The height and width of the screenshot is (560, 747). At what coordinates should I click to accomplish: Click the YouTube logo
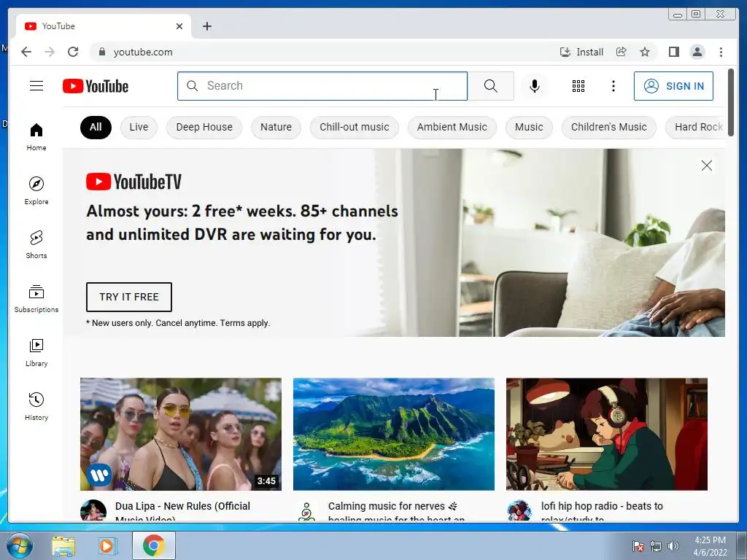point(96,86)
